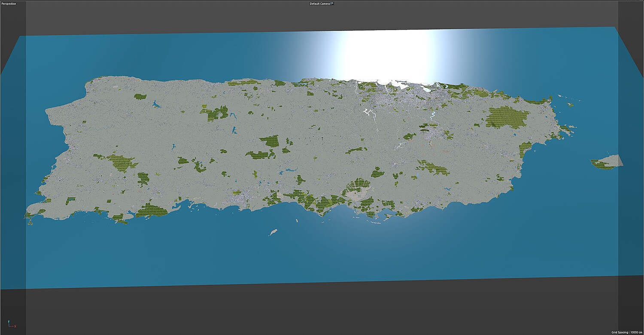This screenshot has height=335, width=644.
Task: Click the viewport header bar
Action: pyautogui.click(x=172, y=3)
